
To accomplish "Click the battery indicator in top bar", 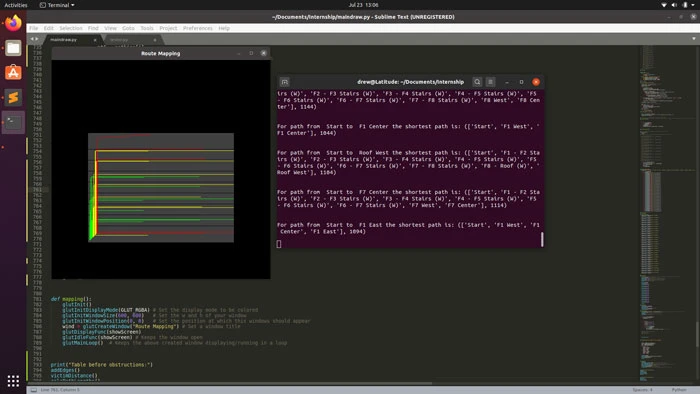I will coord(685,5).
